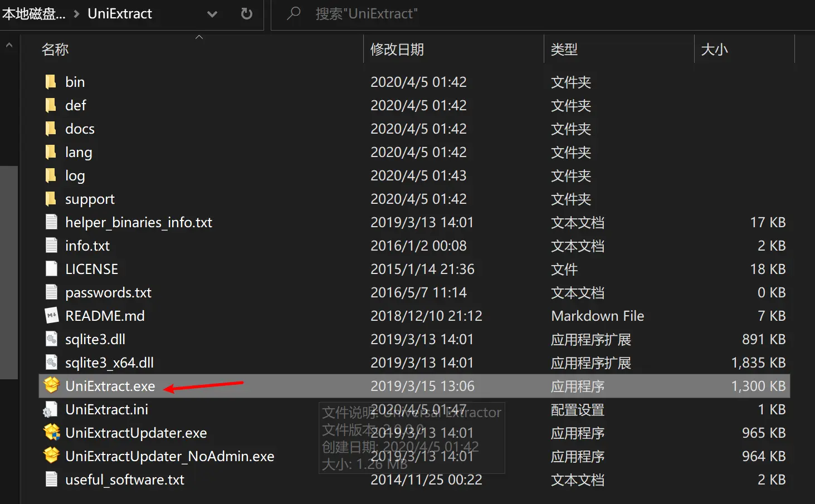
Task: Select the support folder name
Action: (x=90, y=199)
